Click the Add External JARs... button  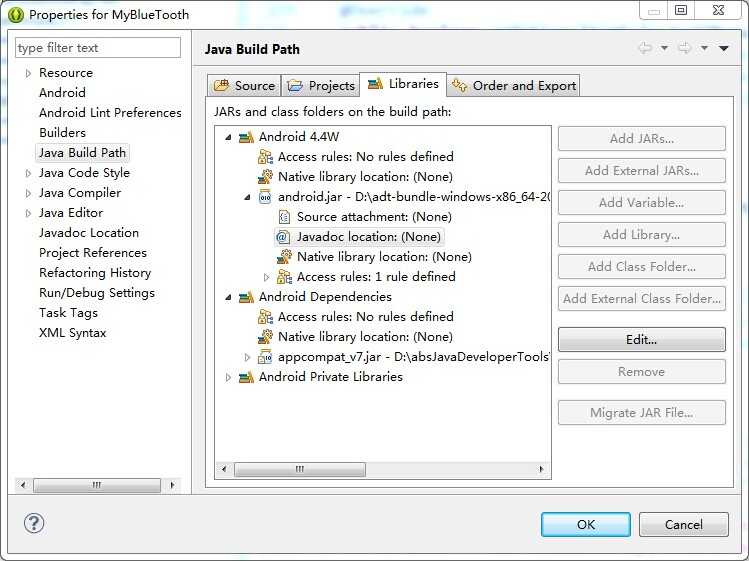(642, 171)
